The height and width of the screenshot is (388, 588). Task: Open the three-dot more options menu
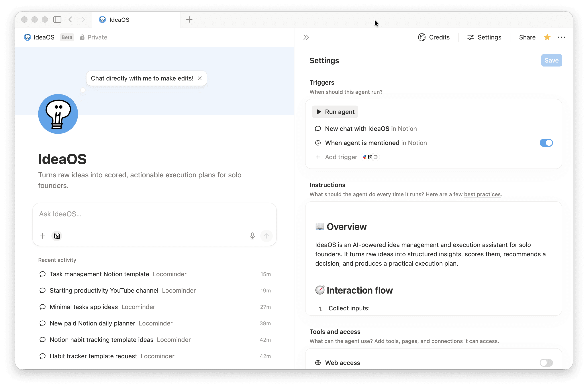point(561,37)
